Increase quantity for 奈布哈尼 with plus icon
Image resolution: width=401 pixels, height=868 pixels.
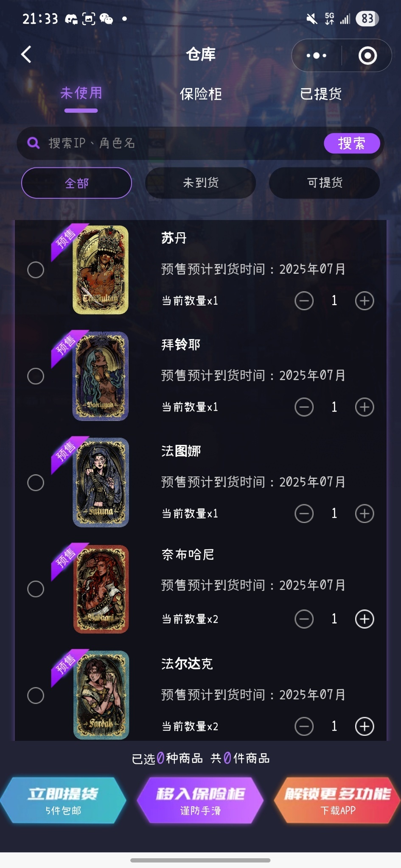[x=365, y=619]
